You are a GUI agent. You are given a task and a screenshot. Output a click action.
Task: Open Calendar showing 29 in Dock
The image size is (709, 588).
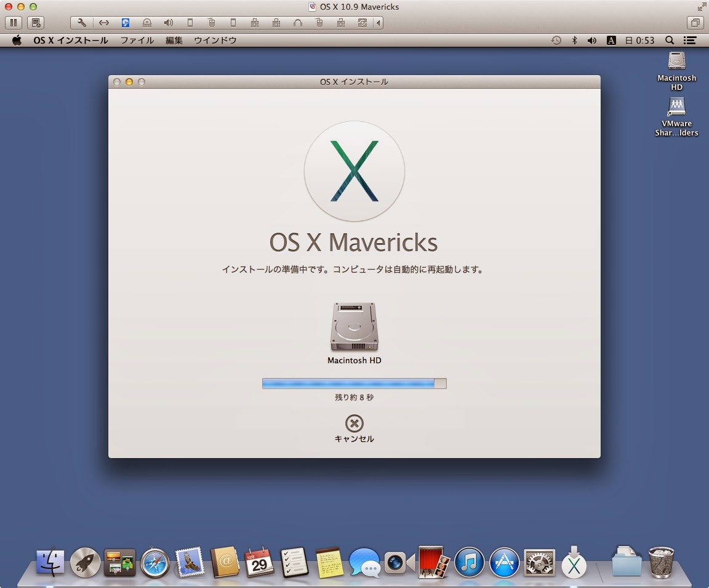[259, 562]
